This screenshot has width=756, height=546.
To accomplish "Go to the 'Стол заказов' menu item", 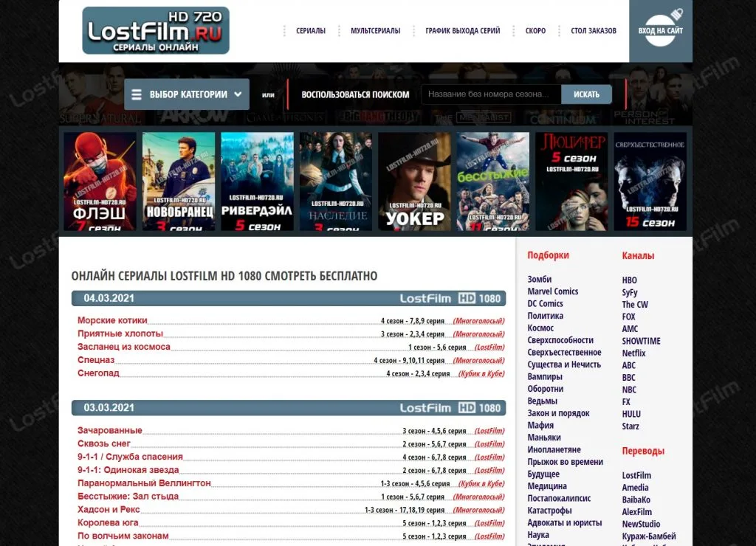I will (593, 31).
